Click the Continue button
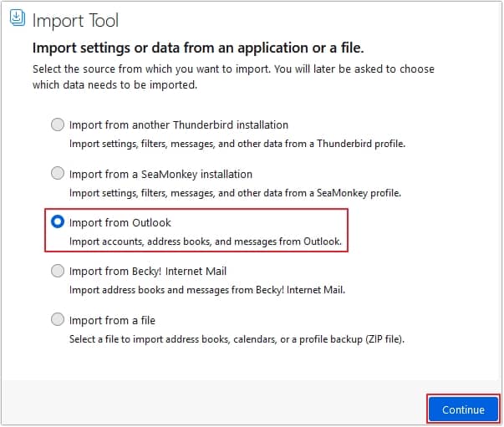Viewport: 504px width, 427px height. (464, 409)
